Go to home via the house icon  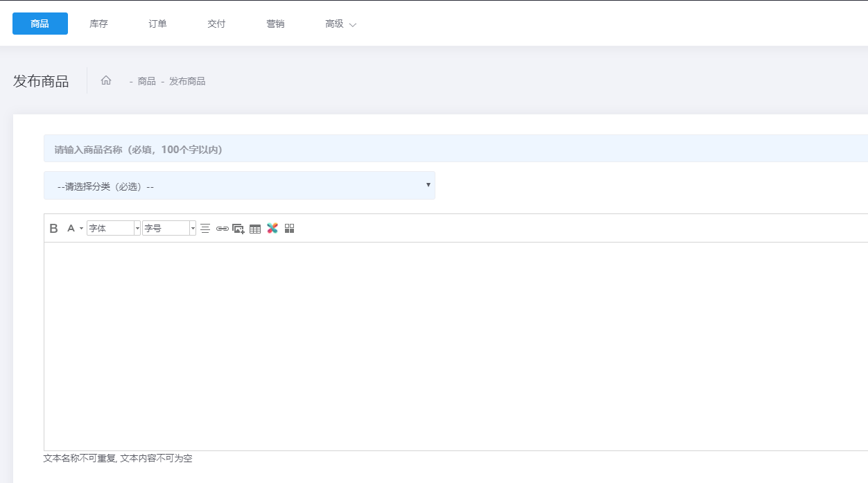[x=106, y=80]
